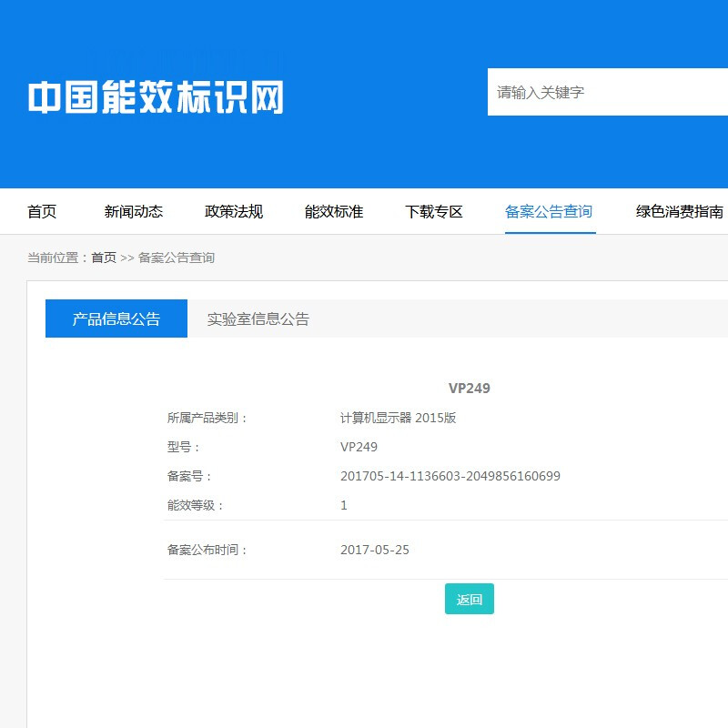The width and height of the screenshot is (728, 728).
Task: Click the 当前位置 breadcrumb label
Action: [x=57, y=258]
